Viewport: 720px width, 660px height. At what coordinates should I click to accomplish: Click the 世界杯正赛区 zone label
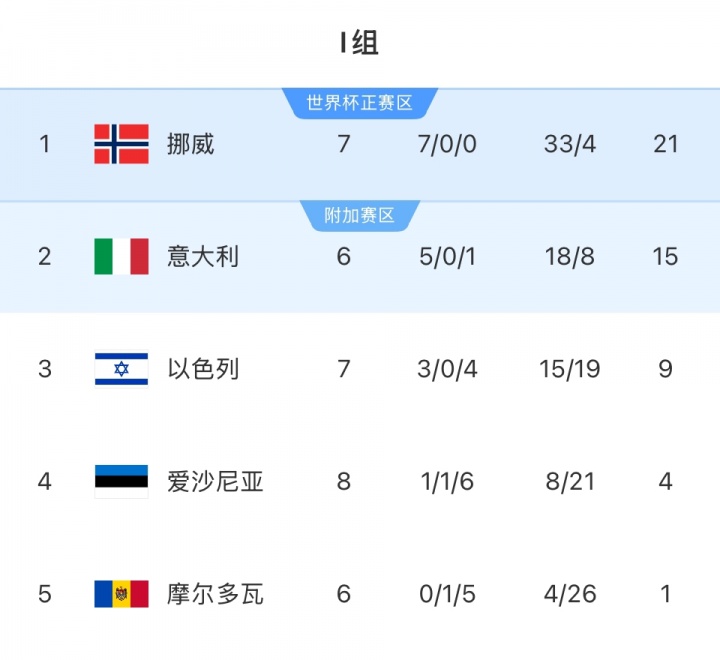(x=360, y=102)
